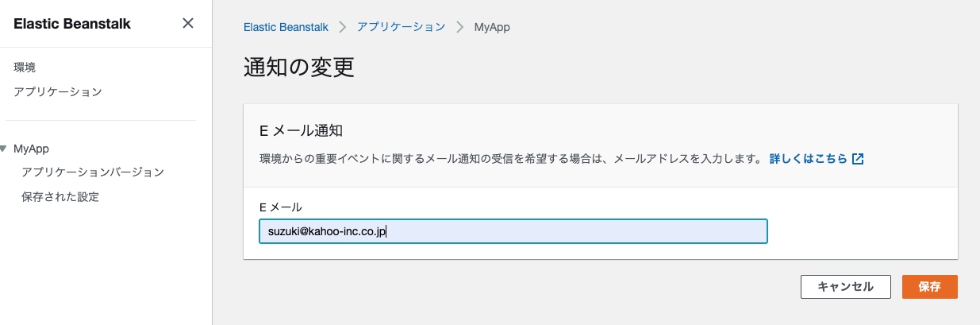Click the external link icon beside 詳しくはこちら

pos(858,158)
